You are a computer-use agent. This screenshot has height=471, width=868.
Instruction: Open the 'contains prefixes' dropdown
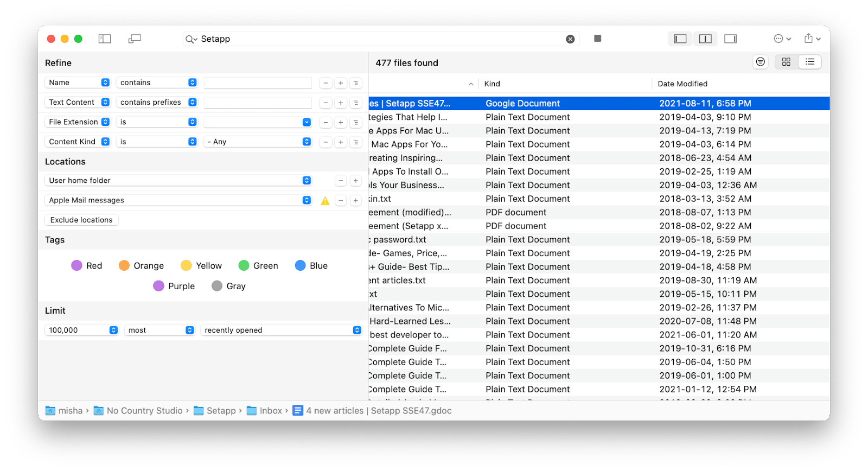click(x=157, y=102)
